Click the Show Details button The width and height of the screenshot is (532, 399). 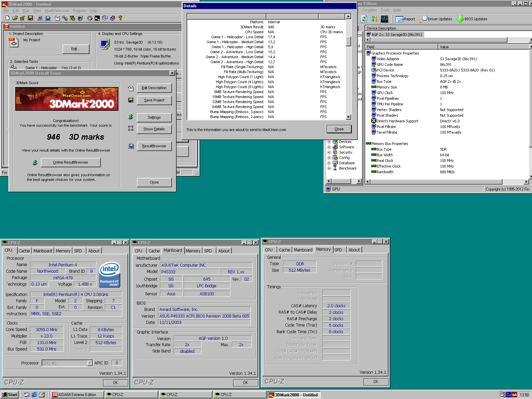point(154,129)
